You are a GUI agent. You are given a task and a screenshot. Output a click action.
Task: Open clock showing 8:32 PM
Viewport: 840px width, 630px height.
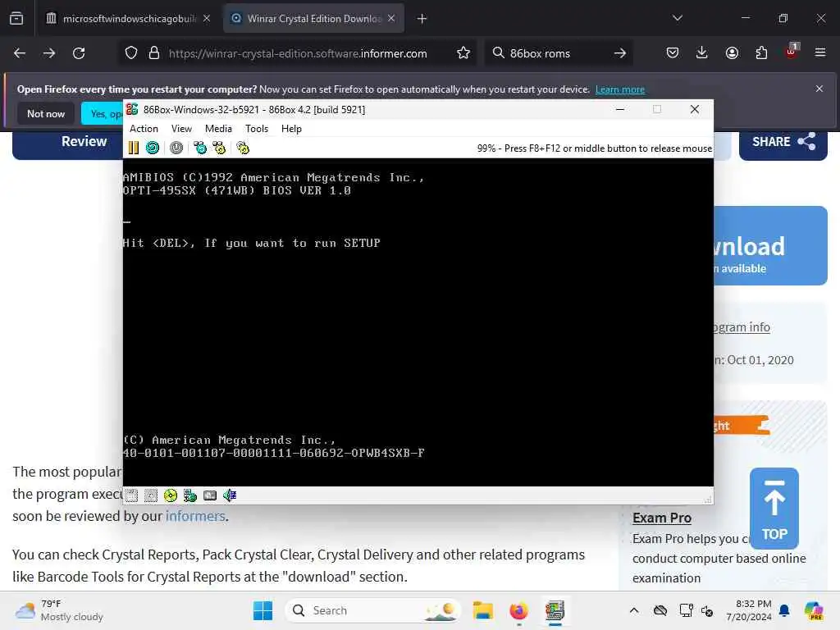[x=749, y=610]
